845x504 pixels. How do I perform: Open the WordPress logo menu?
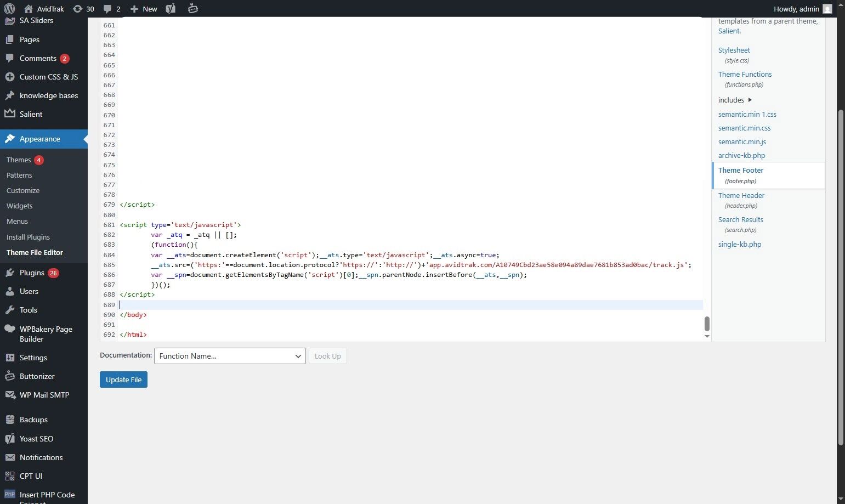(8, 8)
